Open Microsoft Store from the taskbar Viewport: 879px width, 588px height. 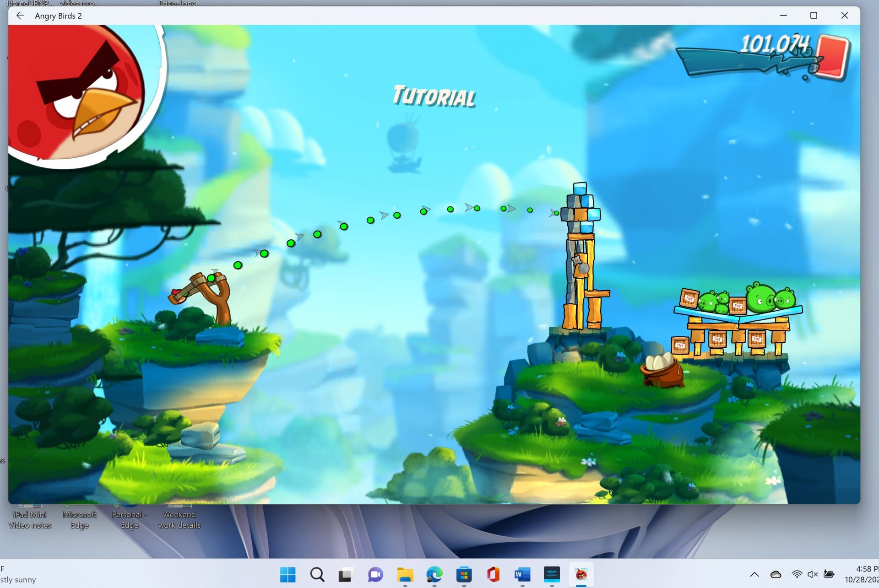[x=464, y=574]
